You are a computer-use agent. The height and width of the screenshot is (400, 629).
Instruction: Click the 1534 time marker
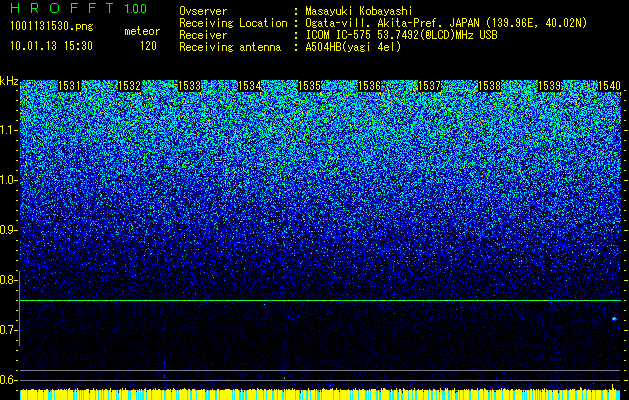click(x=250, y=86)
